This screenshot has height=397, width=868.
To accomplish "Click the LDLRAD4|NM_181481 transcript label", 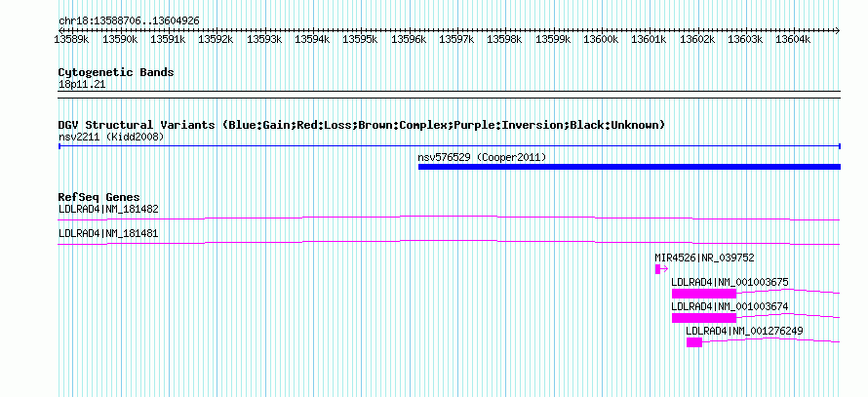I will point(108,234).
